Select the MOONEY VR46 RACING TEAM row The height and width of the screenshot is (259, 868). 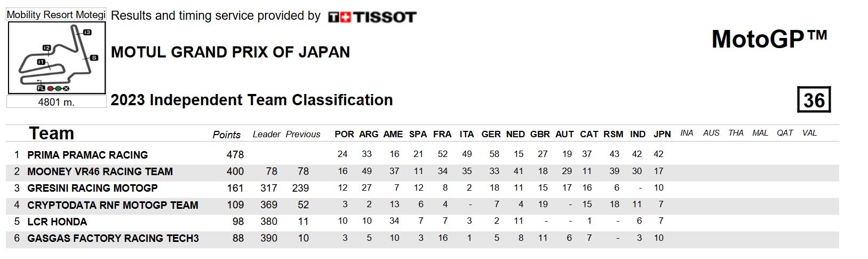click(422, 171)
